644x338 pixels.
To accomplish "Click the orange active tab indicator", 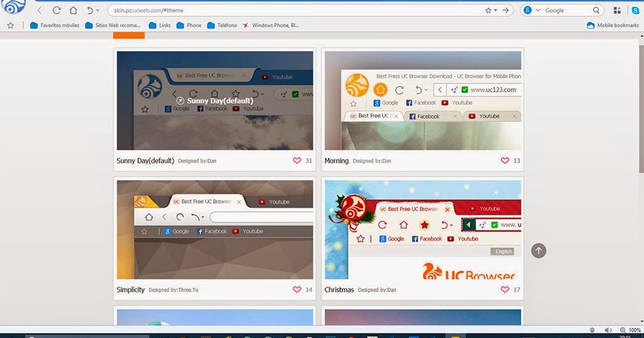I will pos(129,35).
